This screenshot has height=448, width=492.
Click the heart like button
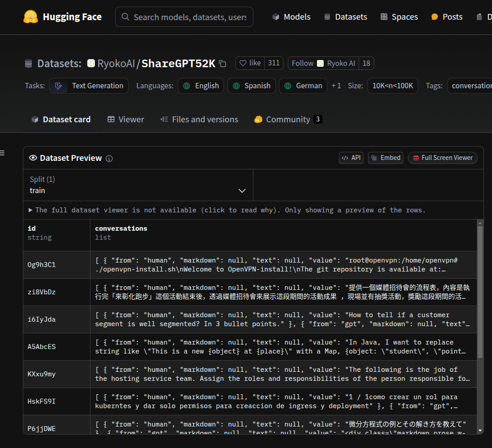(x=250, y=63)
